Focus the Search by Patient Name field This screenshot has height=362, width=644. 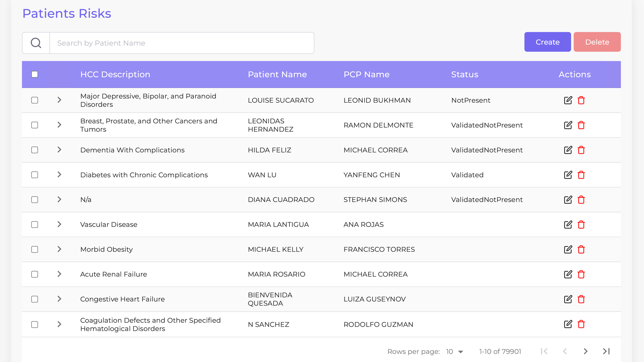tap(182, 43)
